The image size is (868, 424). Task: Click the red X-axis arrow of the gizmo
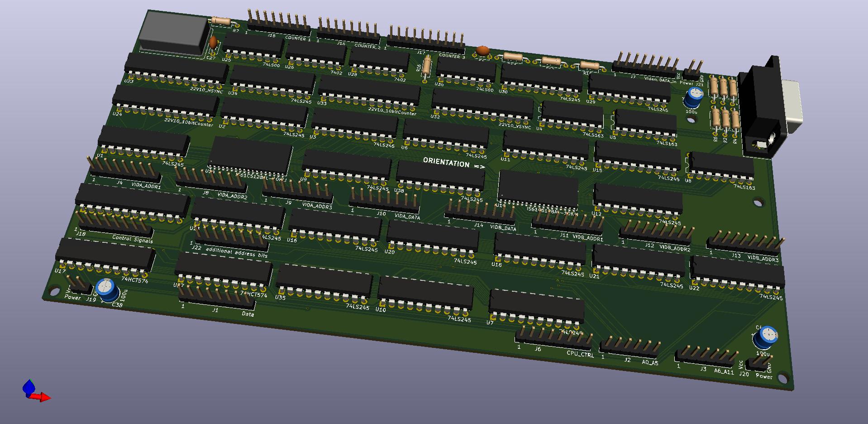[x=43, y=398]
